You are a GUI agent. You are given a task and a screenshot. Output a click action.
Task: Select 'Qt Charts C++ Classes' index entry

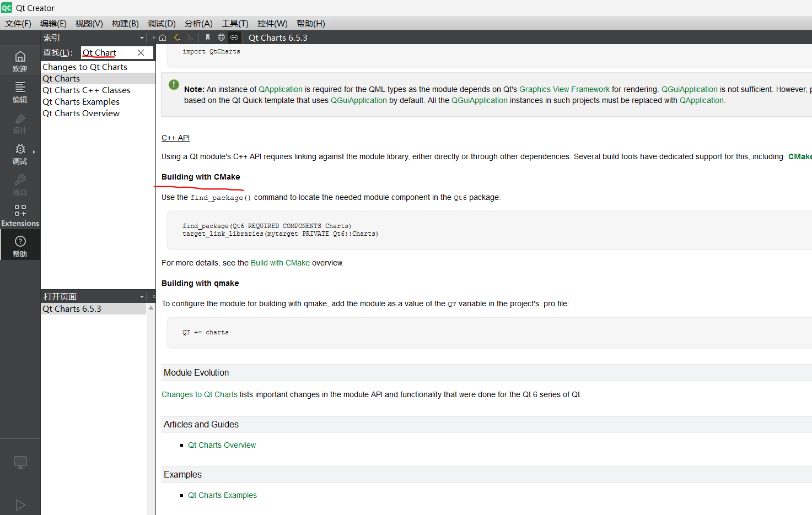point(98,90)
